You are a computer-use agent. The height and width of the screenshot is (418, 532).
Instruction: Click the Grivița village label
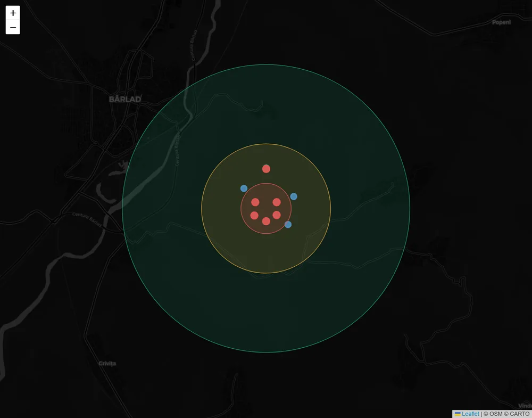pyautogui.click(x=107, y=363)
